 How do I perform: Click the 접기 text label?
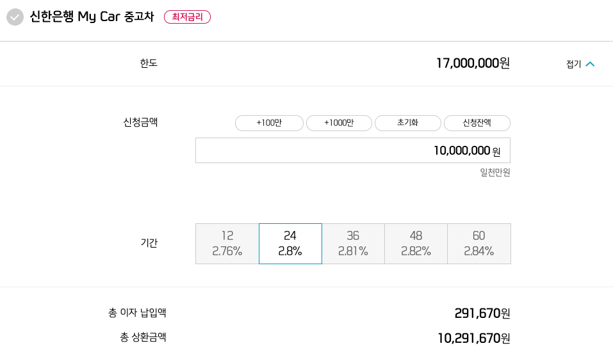[x=573, y=64]
